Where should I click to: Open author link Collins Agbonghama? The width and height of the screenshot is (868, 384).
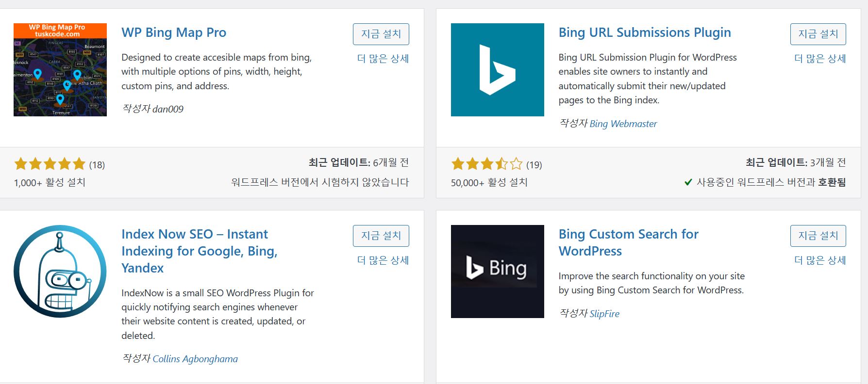tap(195, 359)
